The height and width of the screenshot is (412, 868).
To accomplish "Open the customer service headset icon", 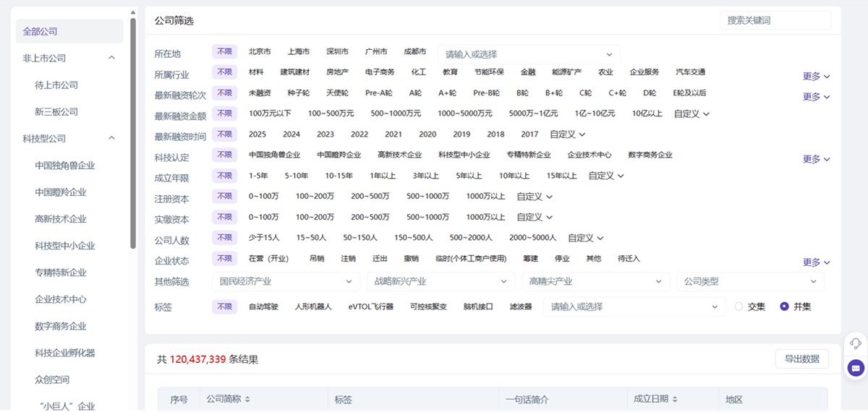I will click(x=856, y=343).
